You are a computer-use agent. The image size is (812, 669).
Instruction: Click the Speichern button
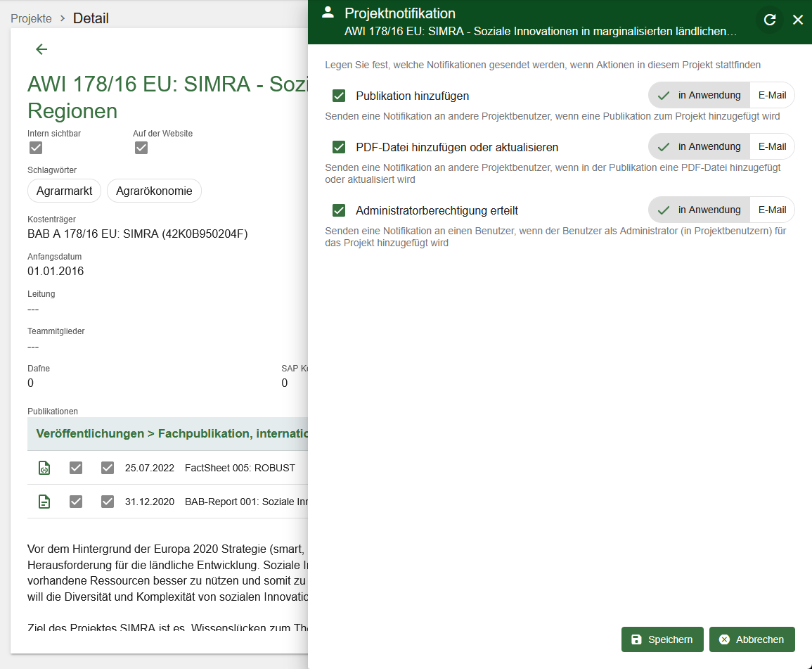coord(662,639)
